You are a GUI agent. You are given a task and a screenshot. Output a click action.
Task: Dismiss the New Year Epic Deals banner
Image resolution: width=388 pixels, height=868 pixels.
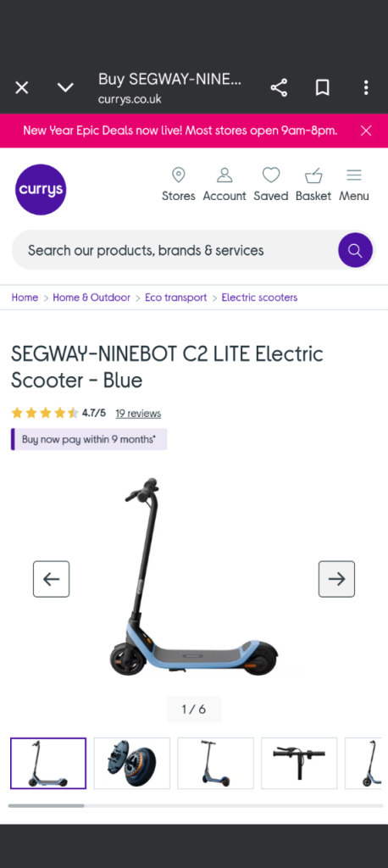366,131
